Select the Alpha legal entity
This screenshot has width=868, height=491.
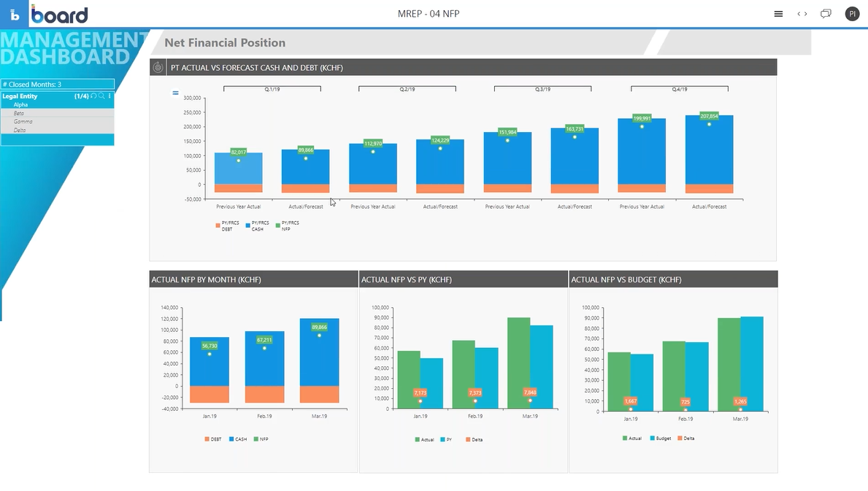pos(20,105)
